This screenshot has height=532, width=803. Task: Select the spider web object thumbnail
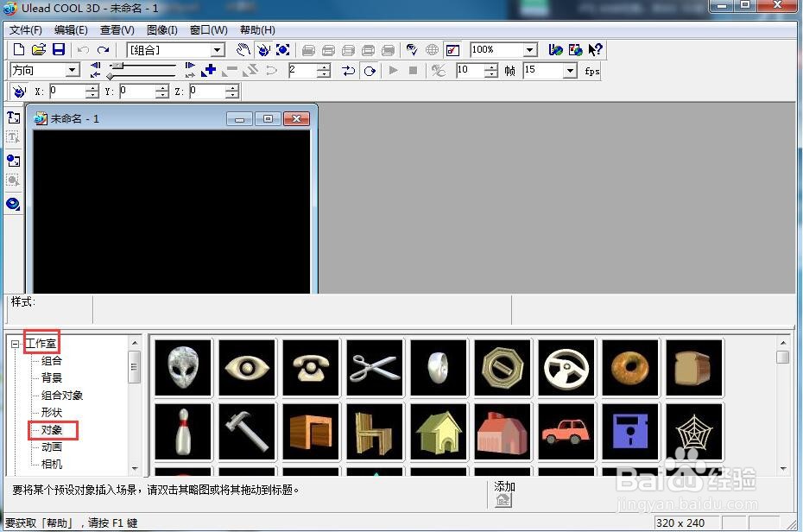point(694,432)
